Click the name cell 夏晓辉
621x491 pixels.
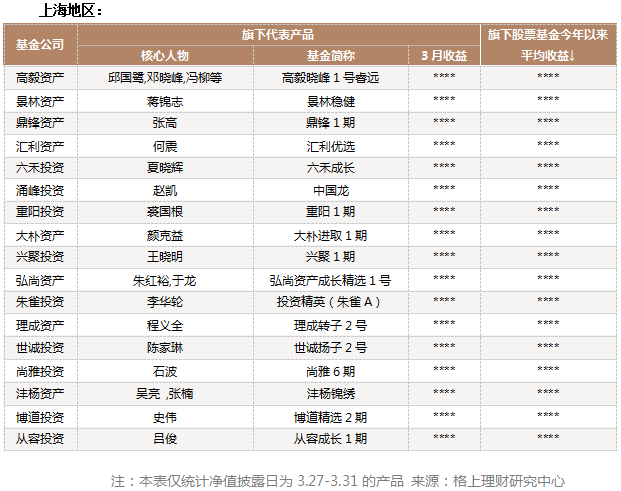click(165, 168)
